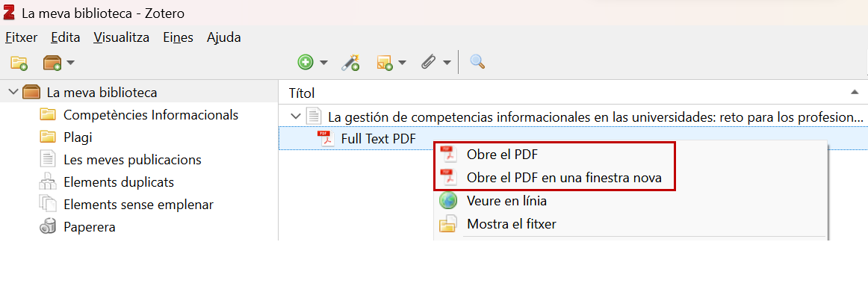
Task: Open Les meves publicacions
Action: [132, 160]
